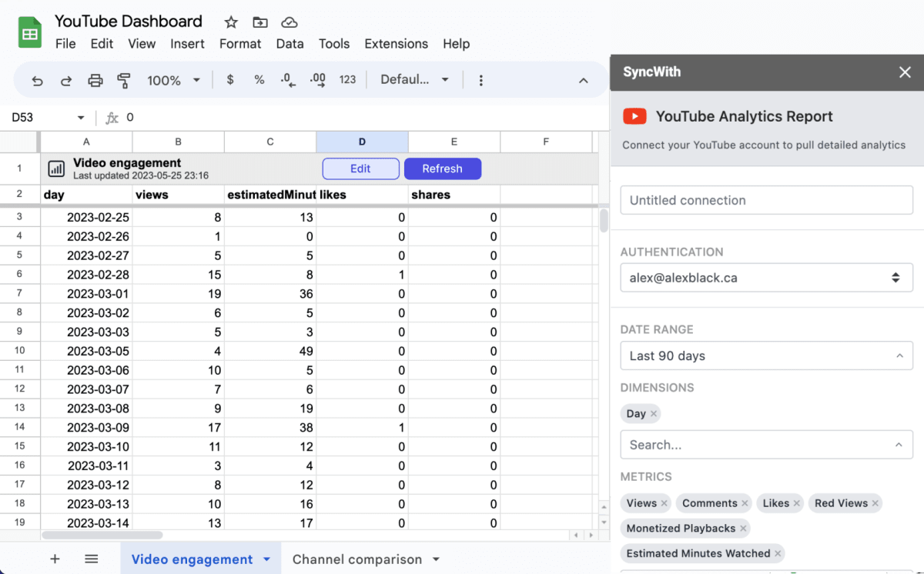
Task: Click the Untitled connection input field
Action: pyautogui.click(x=766, y=200)
